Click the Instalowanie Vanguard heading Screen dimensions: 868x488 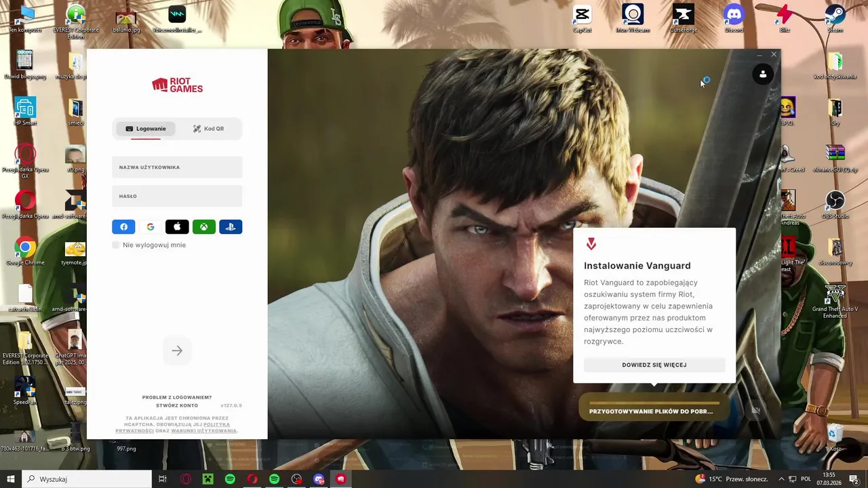point(637,266)
